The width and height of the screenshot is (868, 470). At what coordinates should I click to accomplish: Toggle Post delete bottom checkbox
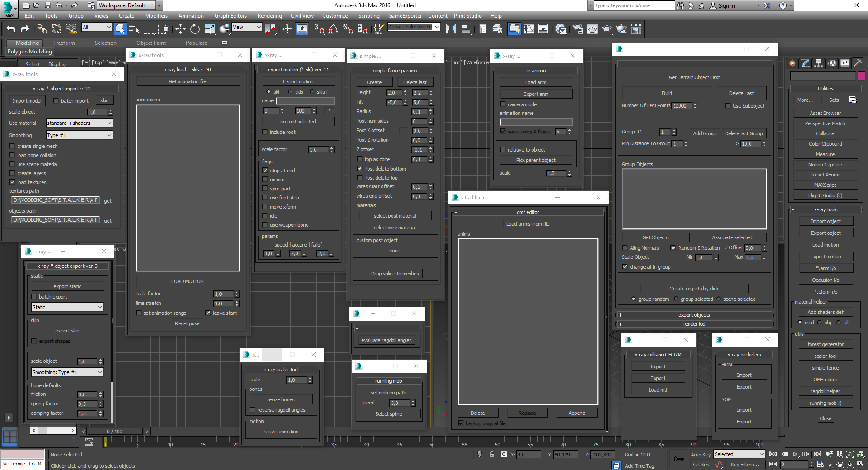click(x=360, y=169)
